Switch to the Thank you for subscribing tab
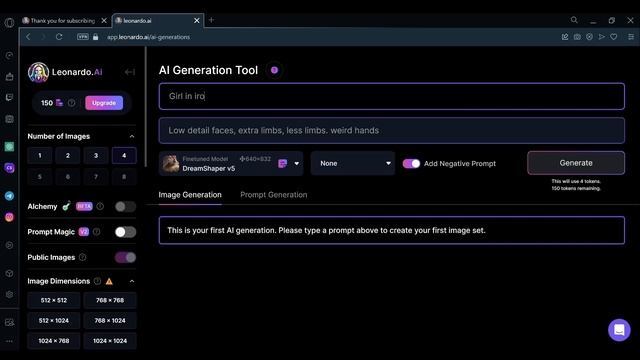Viewport: 640px width, 360px height. click(62, 20)
